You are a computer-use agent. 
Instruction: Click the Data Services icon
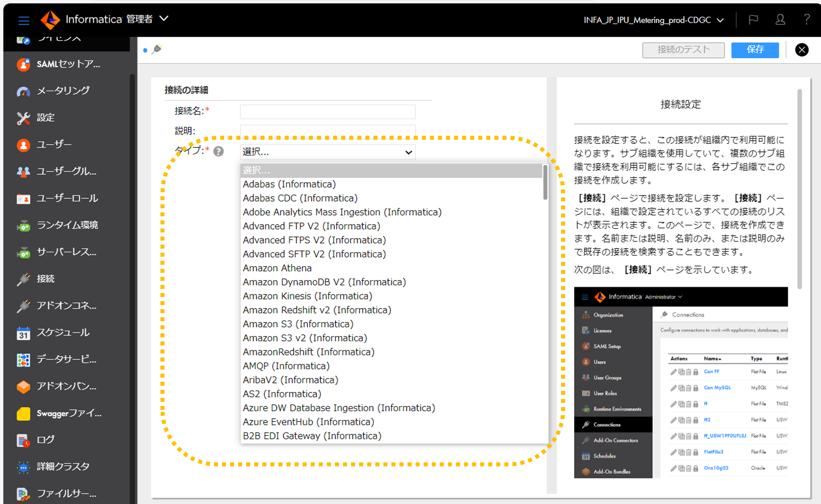coord(23,360)
